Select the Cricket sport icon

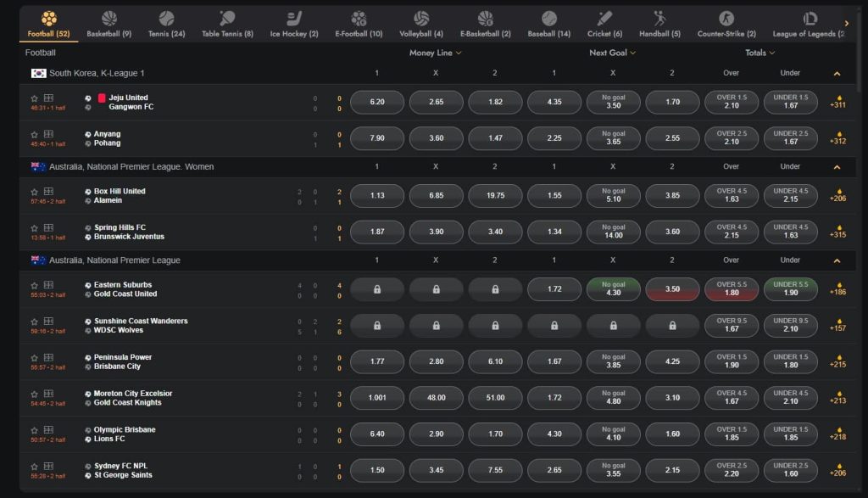(x=604, y=19)
